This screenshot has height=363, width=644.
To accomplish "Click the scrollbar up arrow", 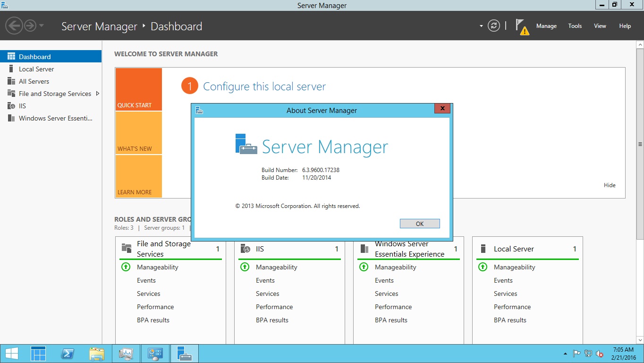I will pyautogui.click(x=640, y=44).
